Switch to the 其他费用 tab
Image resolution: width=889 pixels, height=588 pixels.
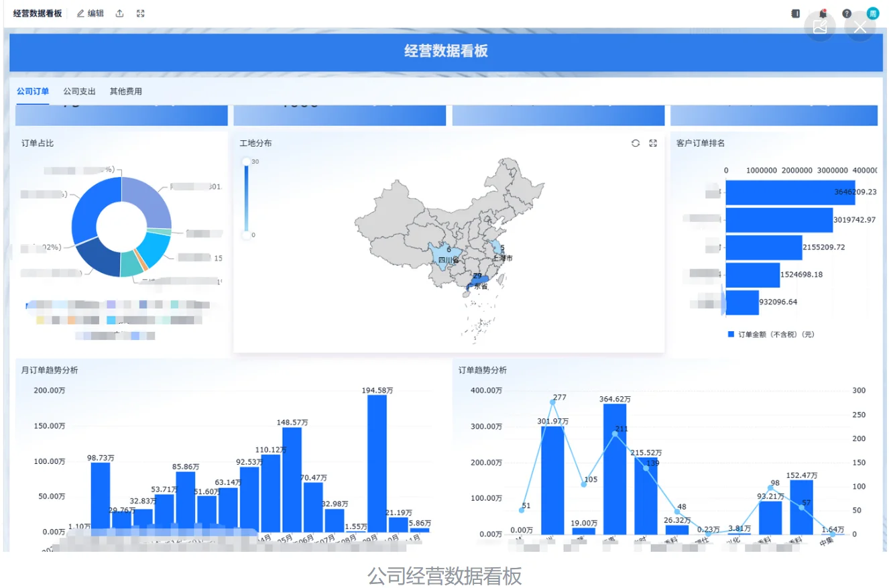point(126,92)
